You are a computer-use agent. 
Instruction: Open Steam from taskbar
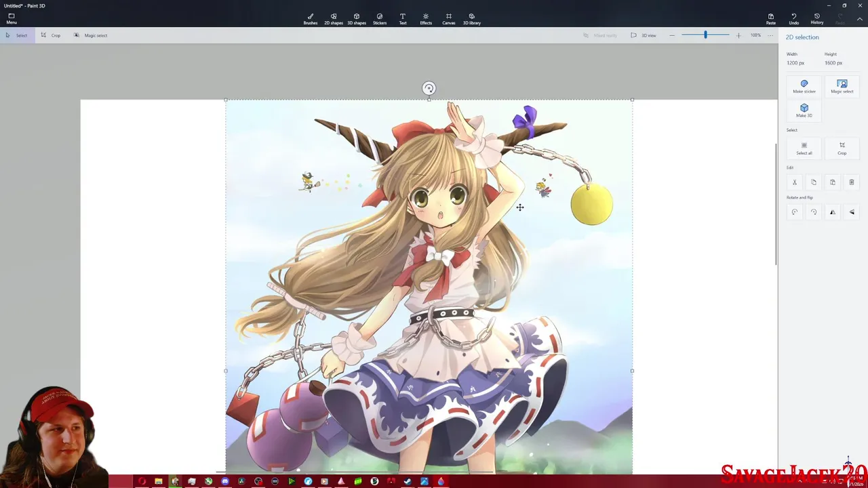pyautogui.click(x=408, y=481)
